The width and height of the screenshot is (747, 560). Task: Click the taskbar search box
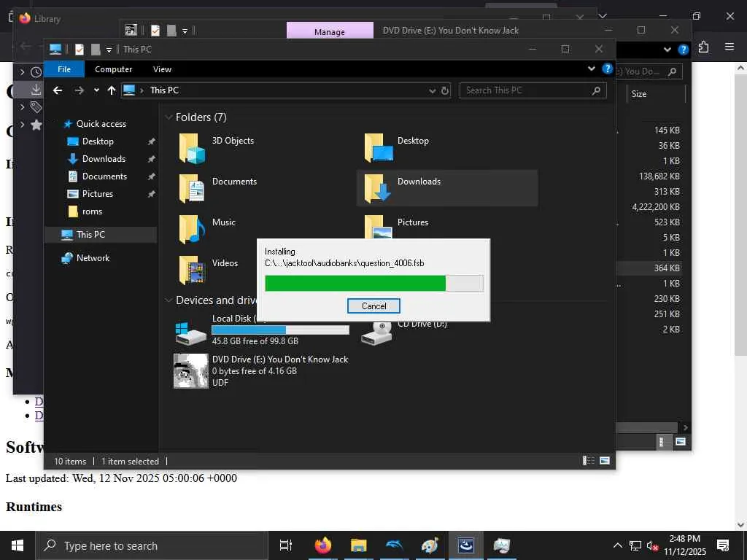(152, 545)
